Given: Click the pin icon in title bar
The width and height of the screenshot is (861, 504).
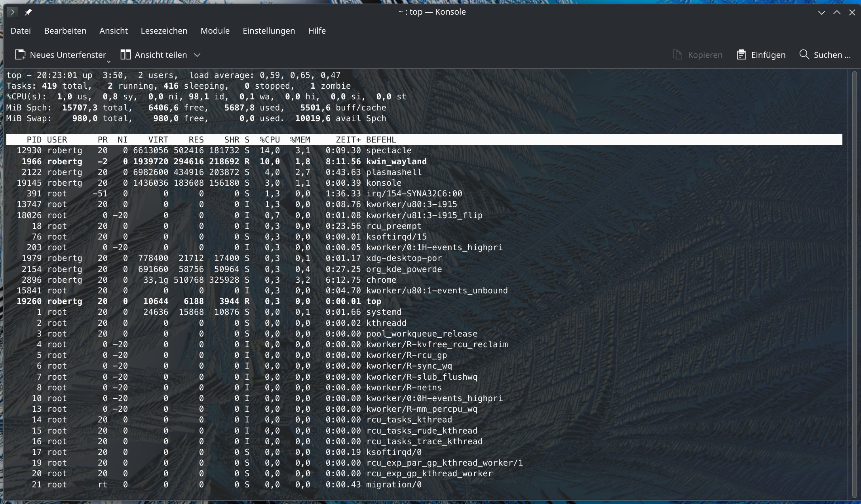Looking at the screenshot, I should pyautogui.click(x=28, y=12).
